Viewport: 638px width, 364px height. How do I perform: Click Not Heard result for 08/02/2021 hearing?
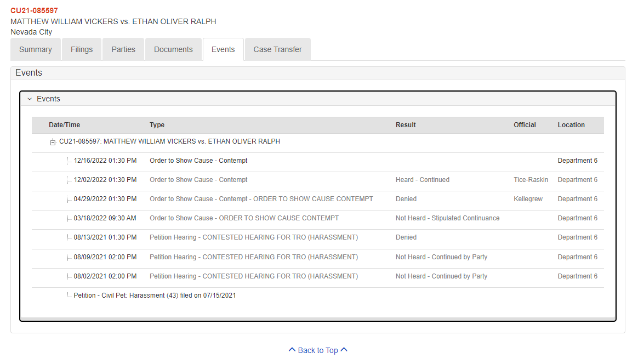pyautogui.click(x=441, y=276)
